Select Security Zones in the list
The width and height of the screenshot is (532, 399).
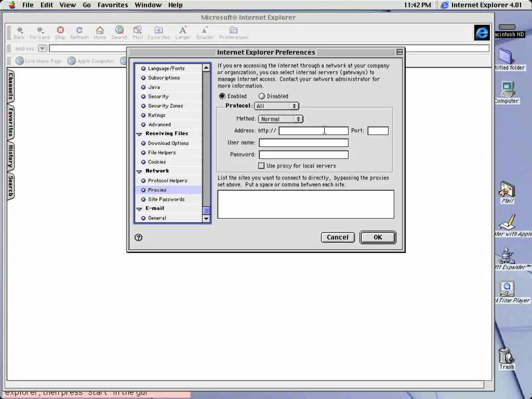(x=168, y=106)
